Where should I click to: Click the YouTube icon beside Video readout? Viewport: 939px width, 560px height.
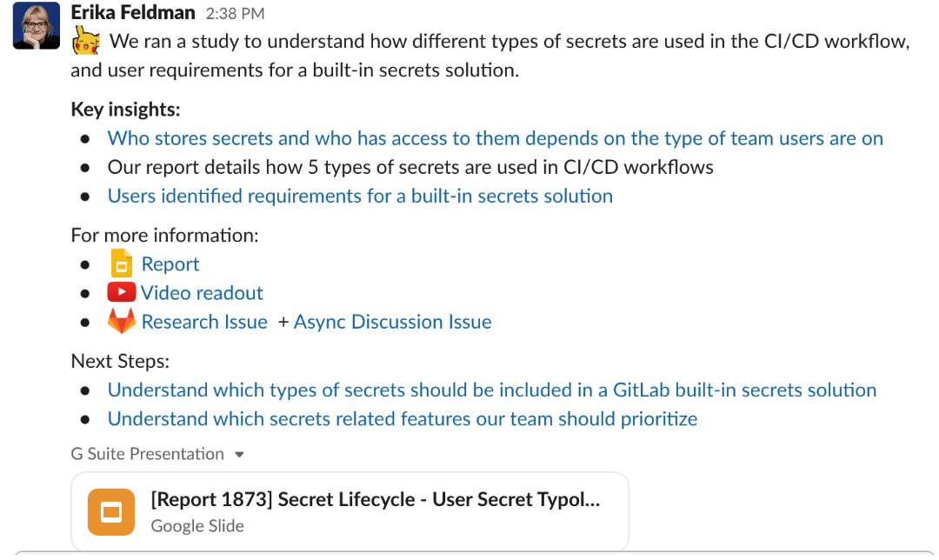(122, 292)
